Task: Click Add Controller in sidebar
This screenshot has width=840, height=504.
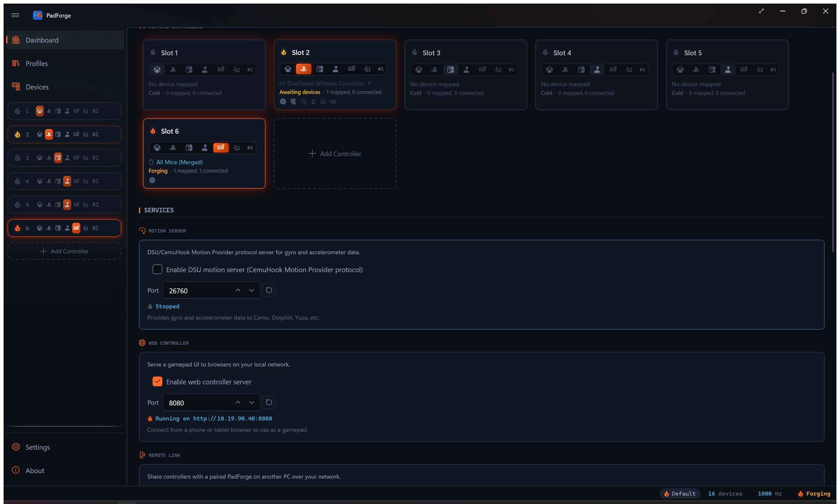Action: click(64, 251)
